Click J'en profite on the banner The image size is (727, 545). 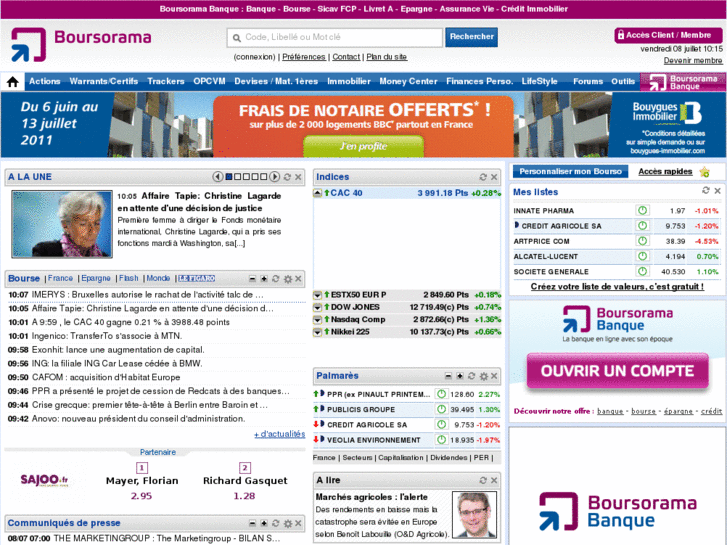point(364,146)
